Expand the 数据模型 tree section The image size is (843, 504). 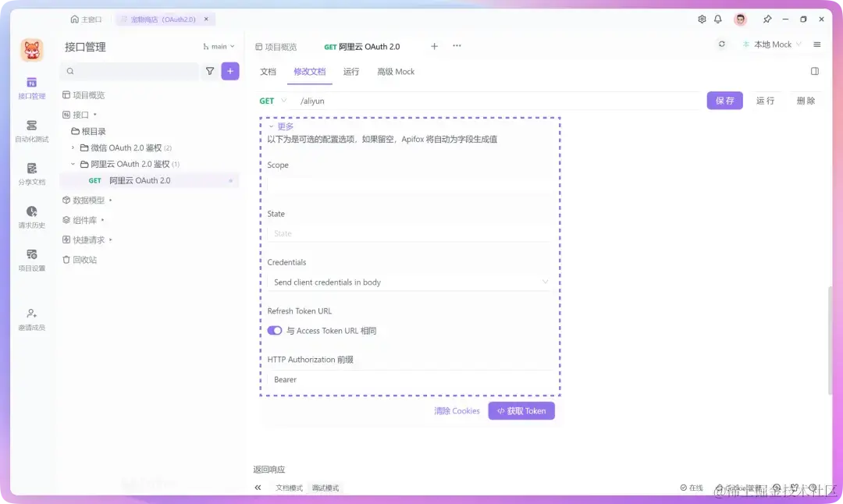(111, 200)
